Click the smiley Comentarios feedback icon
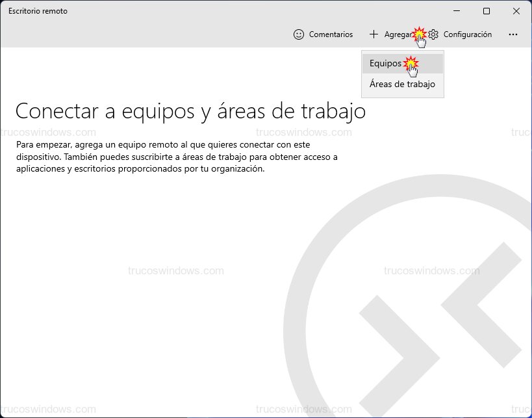532x418 pixels. pos(299,34)
